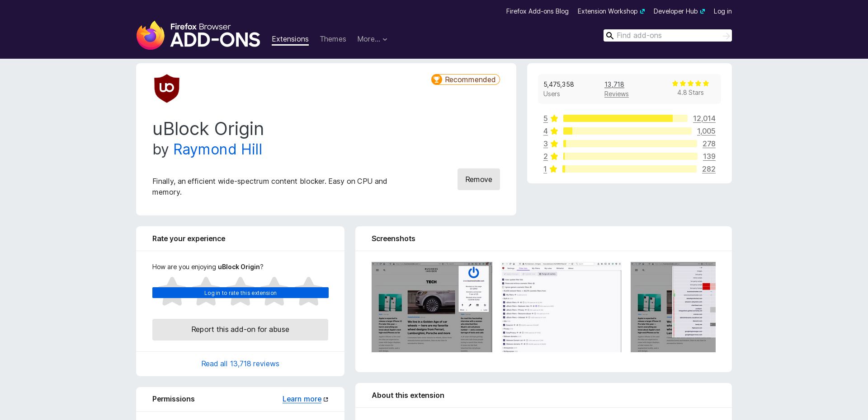Click Report this add-on for abuse
Image resolution: width=868 pixels, height=420 pixels.
tap(240, 330)
